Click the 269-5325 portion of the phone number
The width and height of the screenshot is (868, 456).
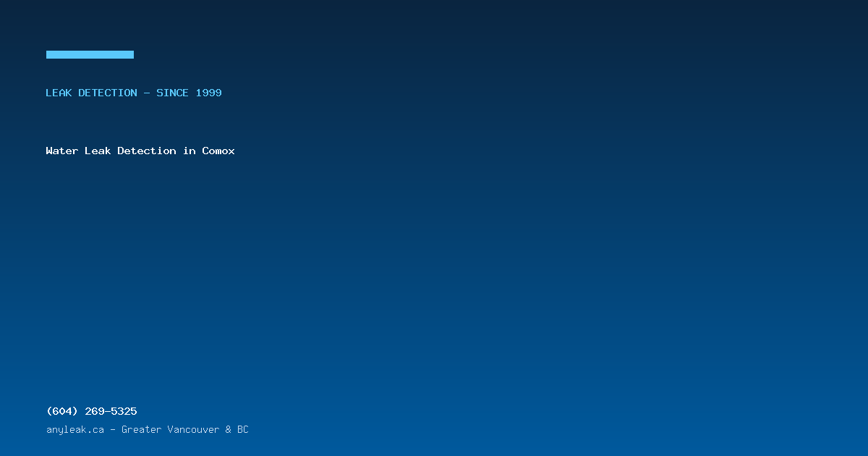111,411
